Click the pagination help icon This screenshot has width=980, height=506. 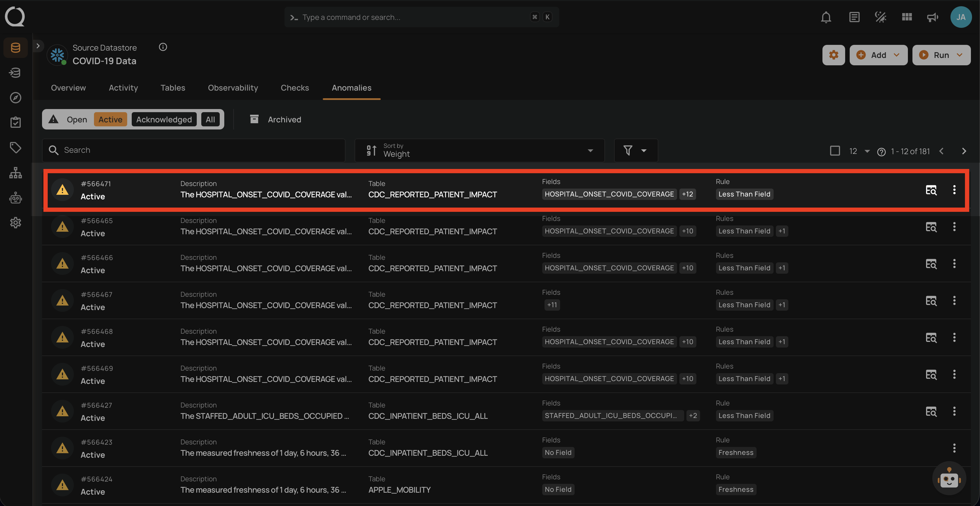(881, 152)
